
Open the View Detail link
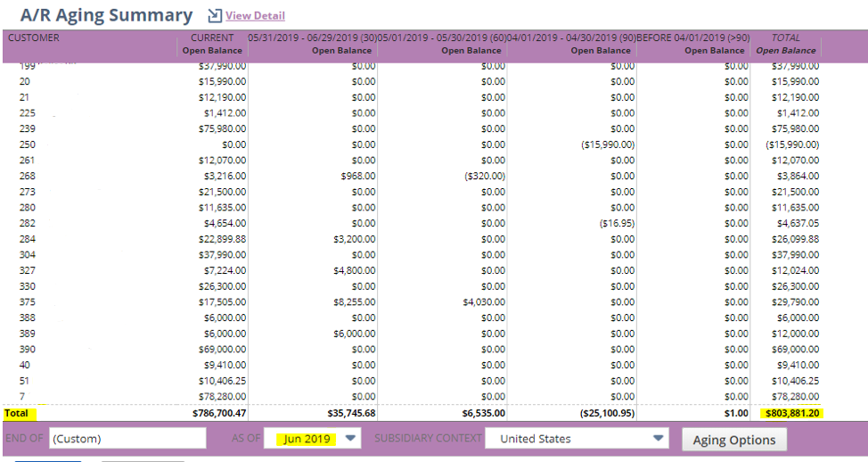(x=255, y=15)
